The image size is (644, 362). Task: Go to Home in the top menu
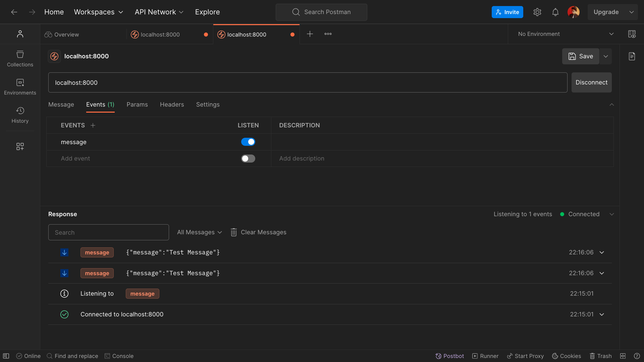pyautogui.click(x=54, y=12)
